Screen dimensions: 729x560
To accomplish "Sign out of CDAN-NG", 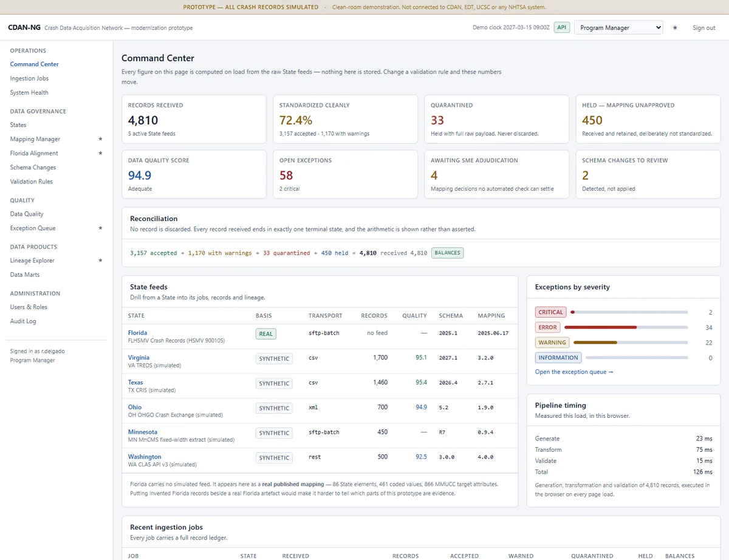I will tap(704, 28).
